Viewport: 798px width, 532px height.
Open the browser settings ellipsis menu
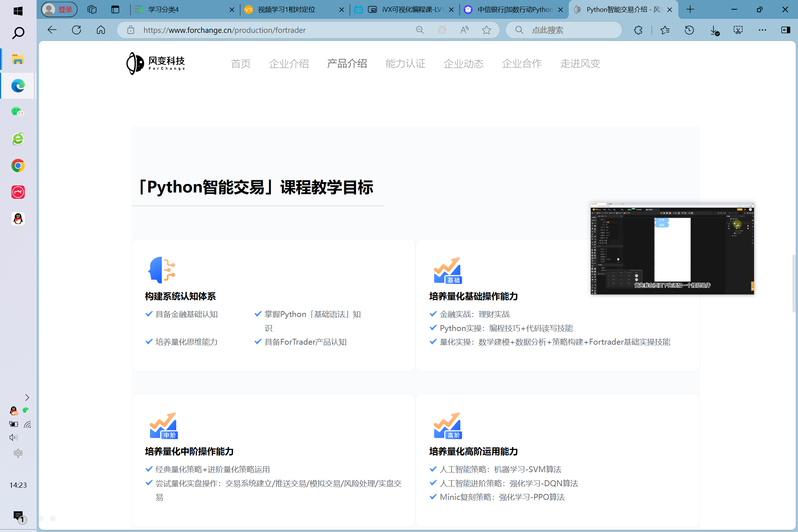(763, 30)
